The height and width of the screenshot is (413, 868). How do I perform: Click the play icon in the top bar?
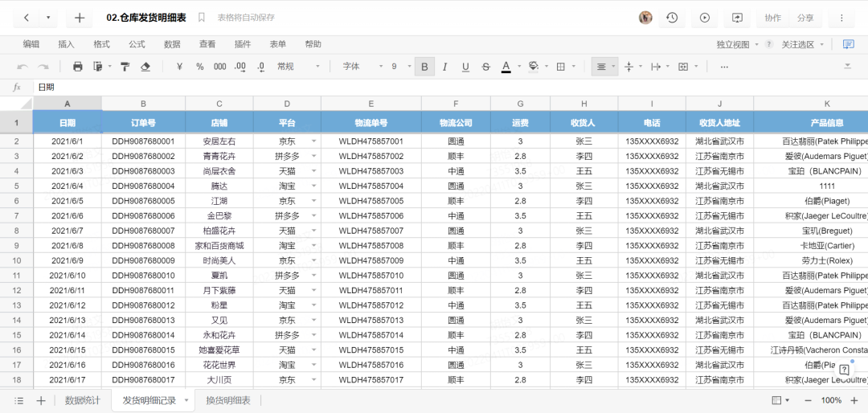pyautogui.click(x=705, y=18)
